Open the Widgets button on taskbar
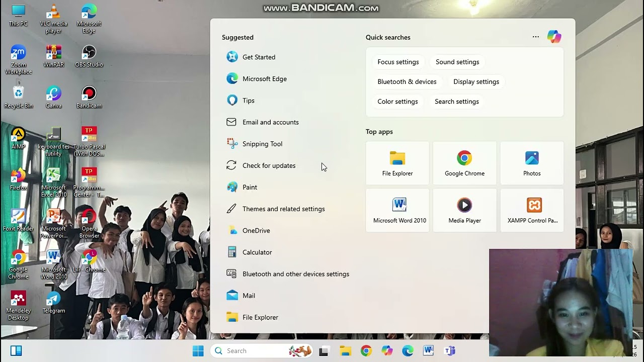 pos(16,351)
